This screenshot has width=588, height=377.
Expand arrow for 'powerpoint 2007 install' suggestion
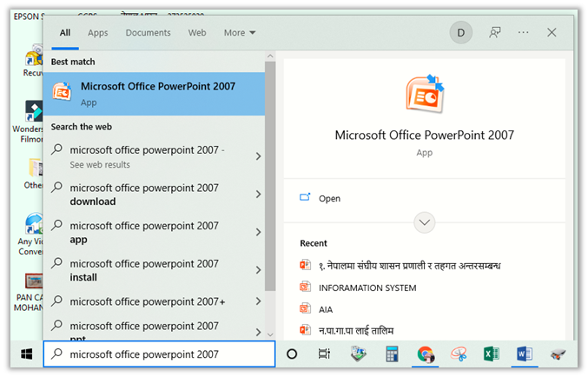tap(258, 270)
